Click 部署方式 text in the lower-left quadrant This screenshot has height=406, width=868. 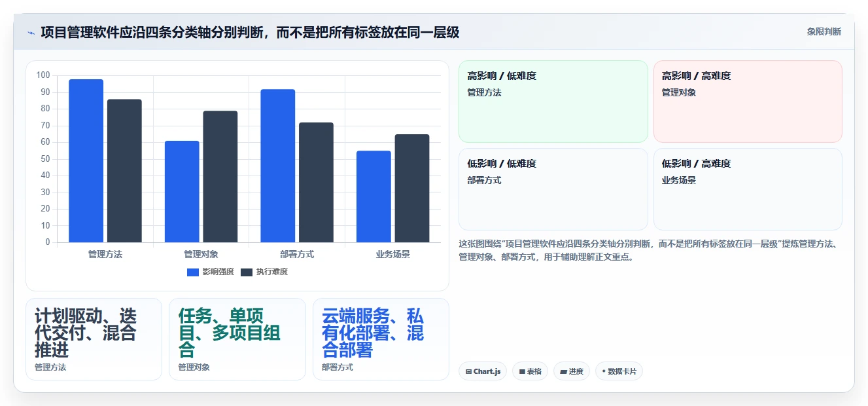tap(484, 180)
